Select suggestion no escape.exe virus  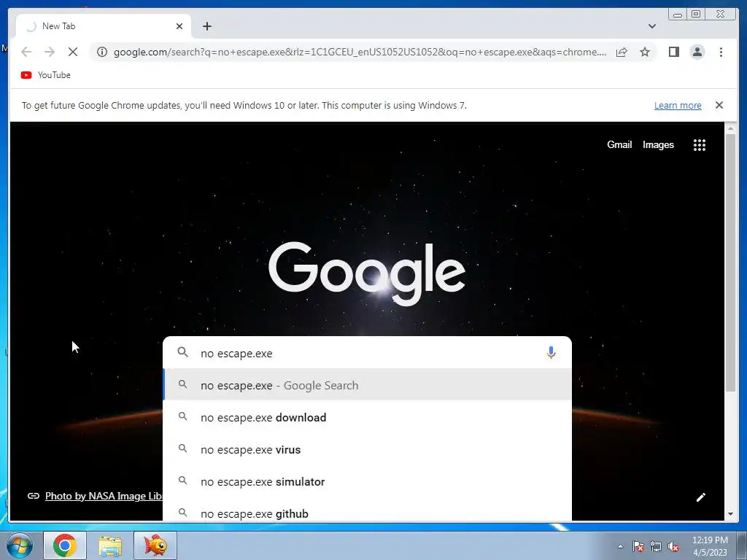367,449
